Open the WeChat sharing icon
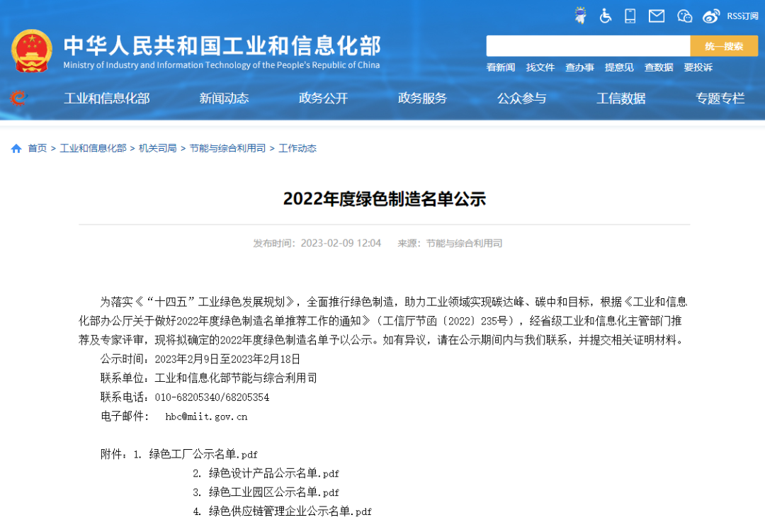 684,14
